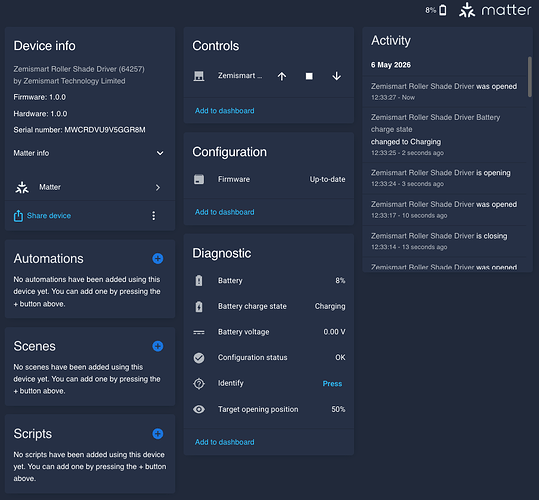Add a new script with plus icon
Viewport: 539px width, 500px height.
pos(158,434)
